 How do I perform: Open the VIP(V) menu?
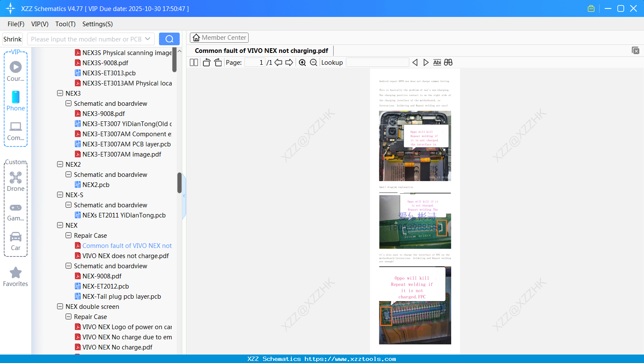click(40, 24)
